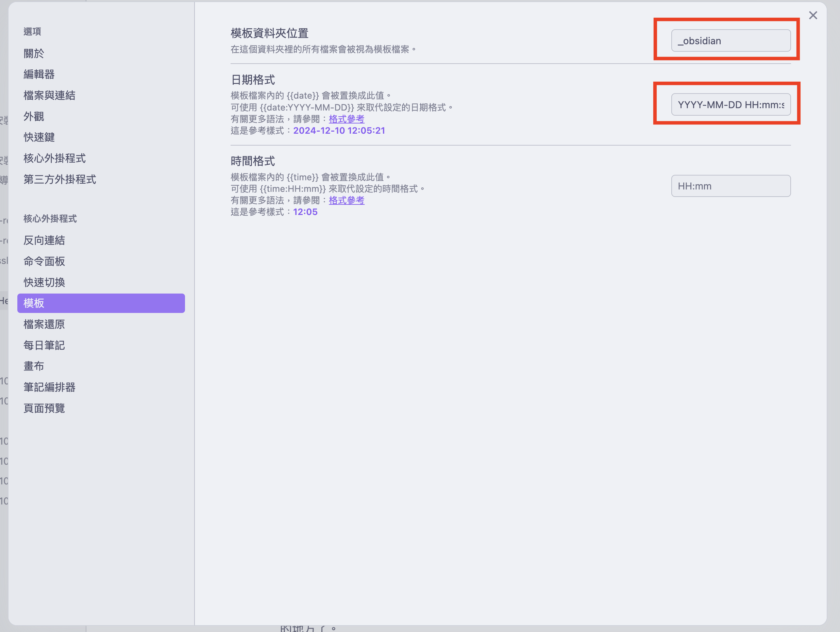
Task: Select 檔案與連結 in sidebar
Action: (49, 95)
